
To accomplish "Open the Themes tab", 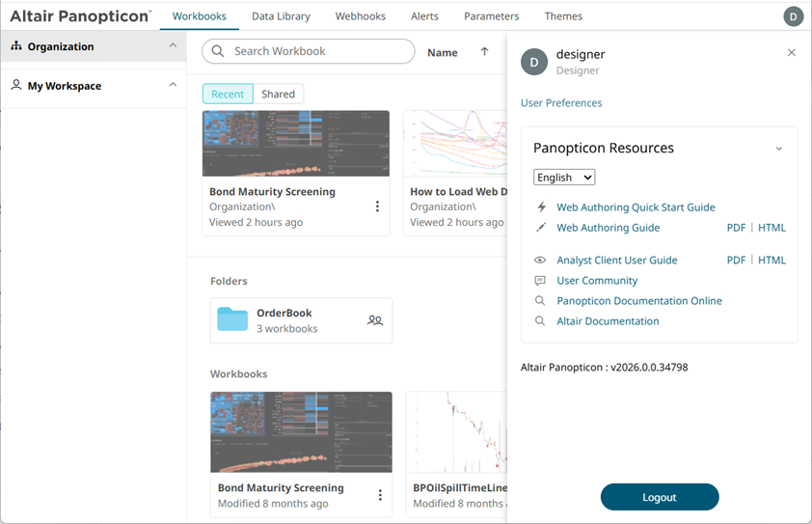I will 563,16.
